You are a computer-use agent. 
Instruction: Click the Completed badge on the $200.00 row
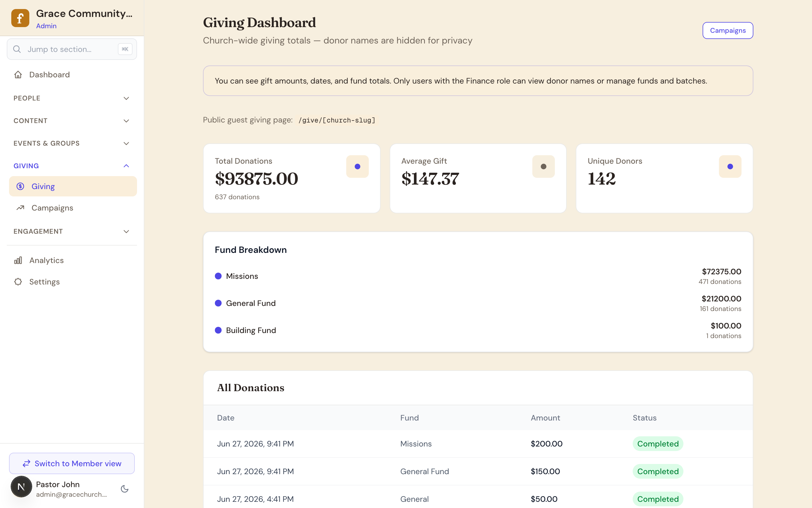(x=658, y=443)
